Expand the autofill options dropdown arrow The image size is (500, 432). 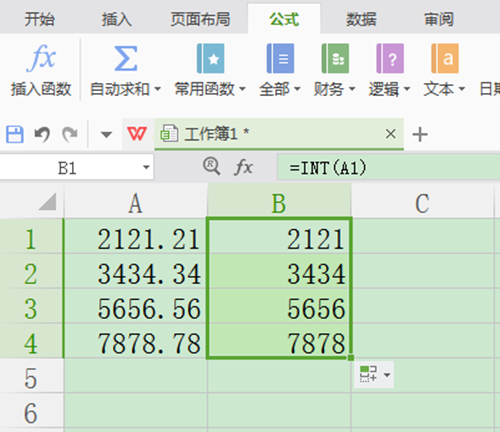(x=387, y=375)
